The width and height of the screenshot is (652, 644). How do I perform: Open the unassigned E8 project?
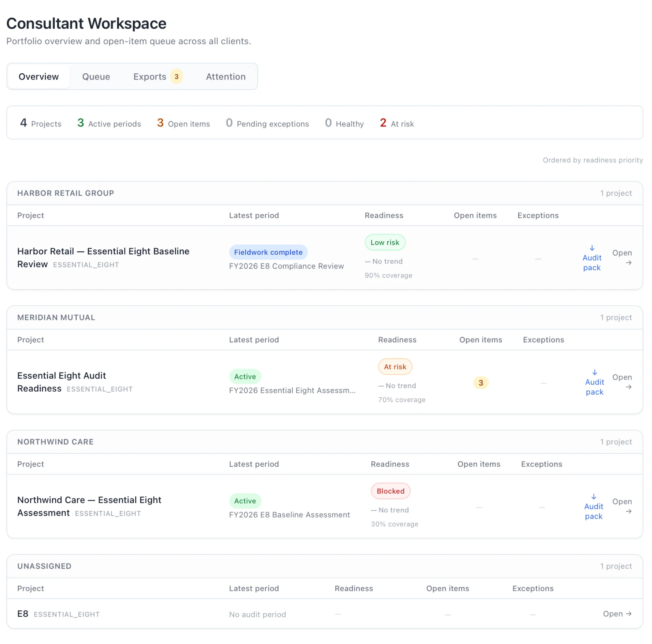[x=617, y=614]
